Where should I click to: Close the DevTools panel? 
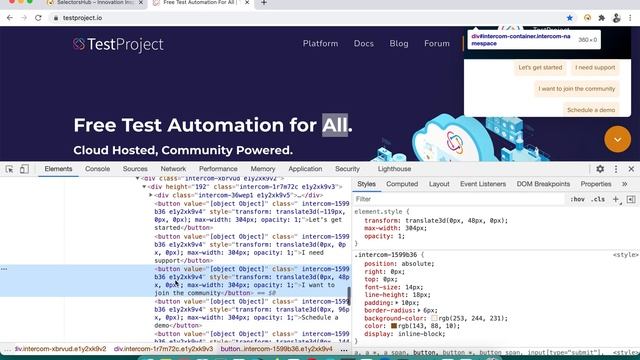click(x=631, y=169)
